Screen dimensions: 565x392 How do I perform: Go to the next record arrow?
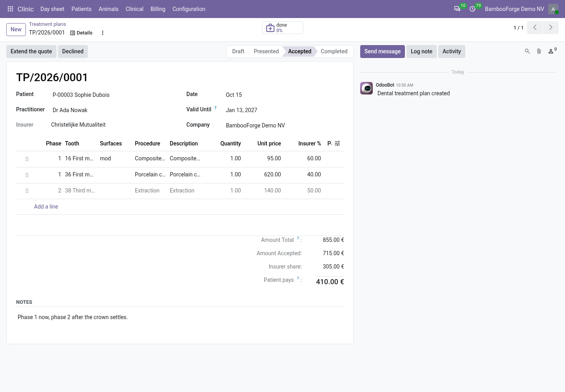[550, 27]
